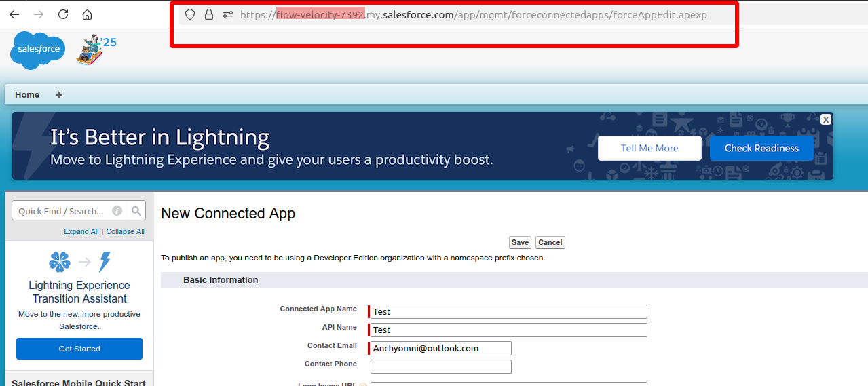Close the Lightning banner with the X
868x386 pixels.
(x=826, y=119)
